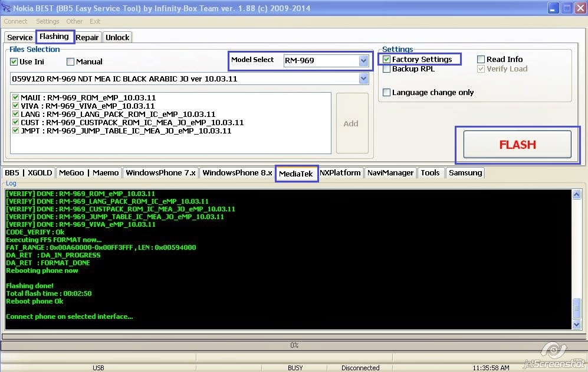
Task: Expand the product code 059V1Z0 dropdown
Action: click(x=363, y=79)
